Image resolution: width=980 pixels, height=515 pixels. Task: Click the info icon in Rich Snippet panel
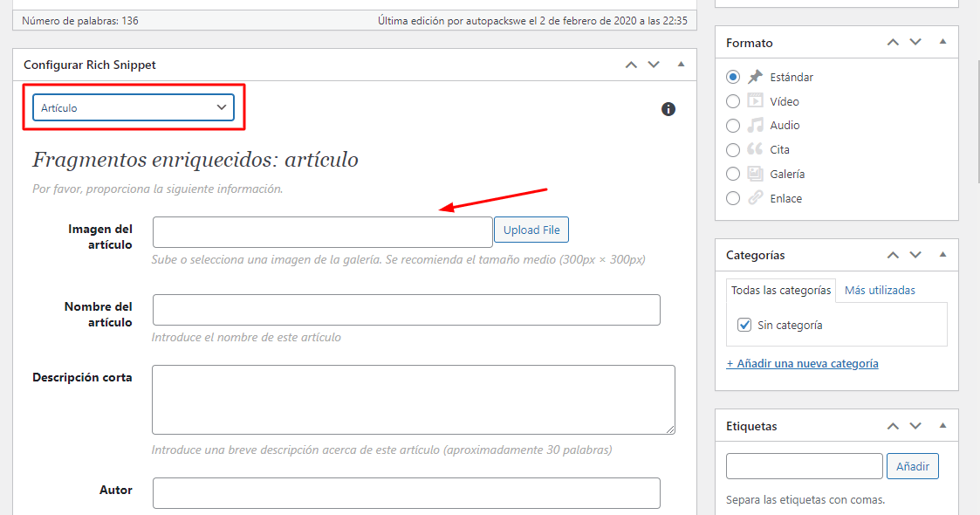click(668, 109)
